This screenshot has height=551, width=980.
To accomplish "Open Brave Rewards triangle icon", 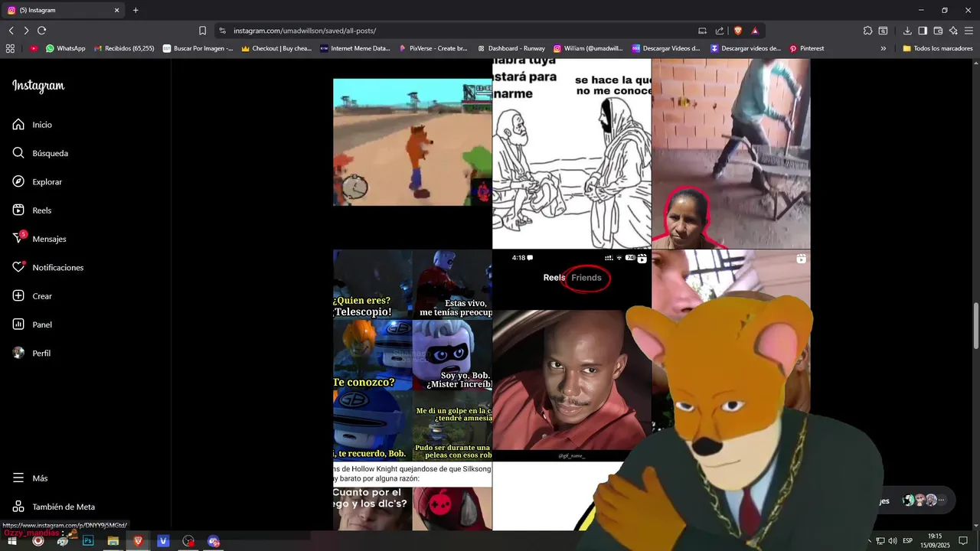I will pos(755,31).
